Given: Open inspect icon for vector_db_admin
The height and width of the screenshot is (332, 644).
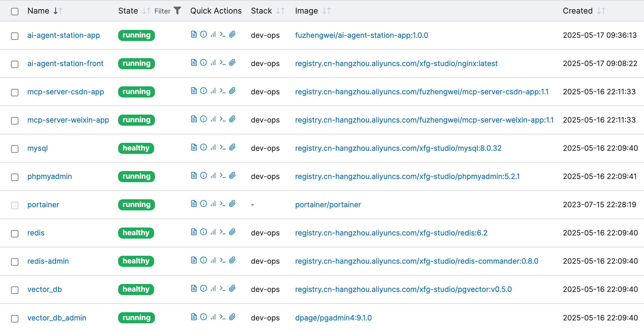Looking at the screenshot, I should click(x=204, y=317).
